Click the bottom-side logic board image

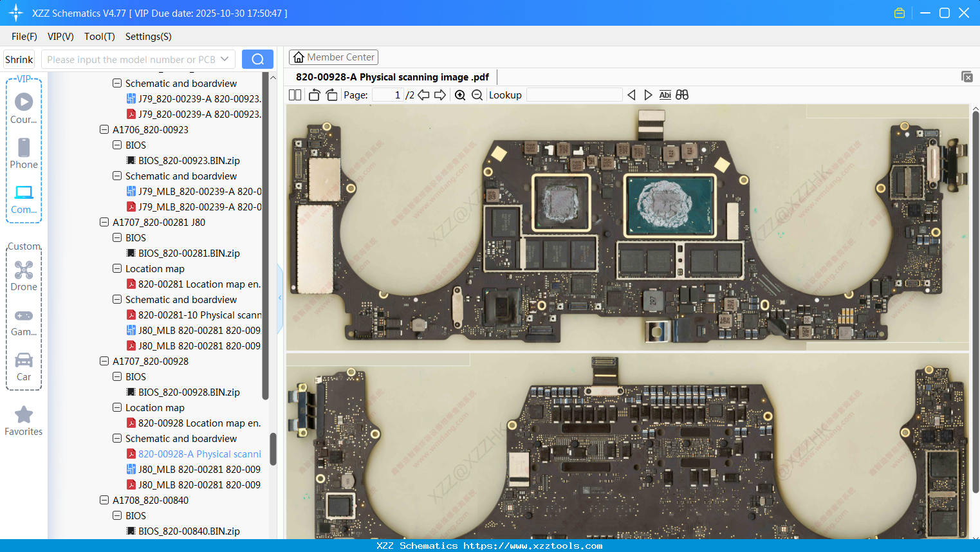627,446
